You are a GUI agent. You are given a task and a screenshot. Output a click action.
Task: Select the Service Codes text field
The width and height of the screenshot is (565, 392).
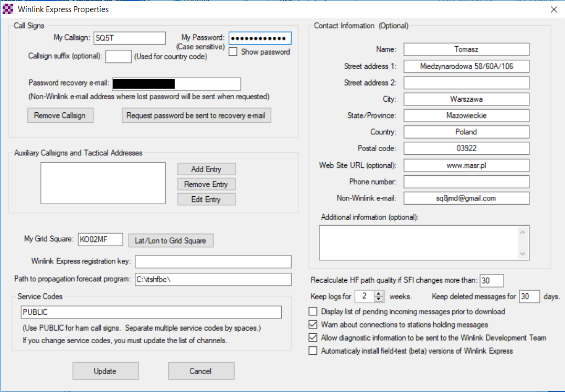pyautogui.click(x=151, y=312)
